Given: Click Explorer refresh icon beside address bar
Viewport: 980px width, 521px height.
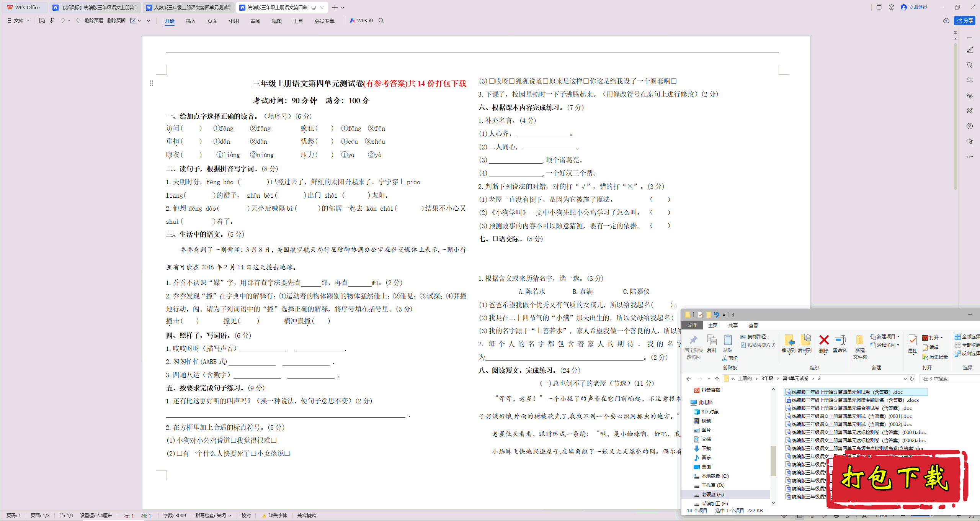Looking at the screenshot, I should pos(912,378).
